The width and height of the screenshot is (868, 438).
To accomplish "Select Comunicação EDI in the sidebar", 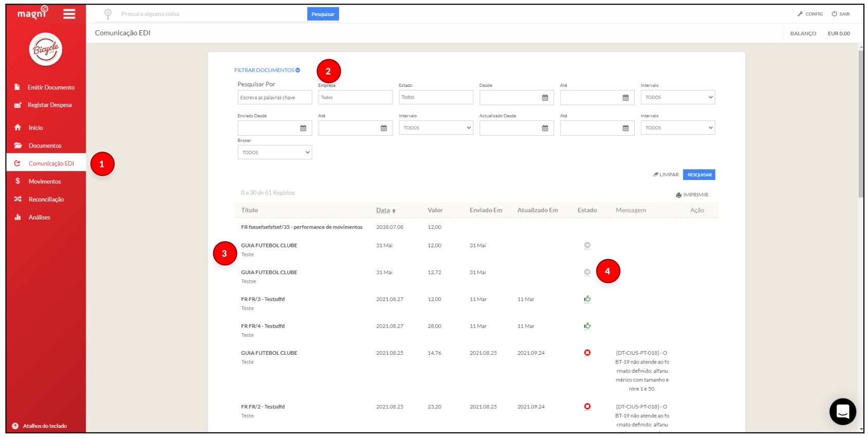I will 46,163.
